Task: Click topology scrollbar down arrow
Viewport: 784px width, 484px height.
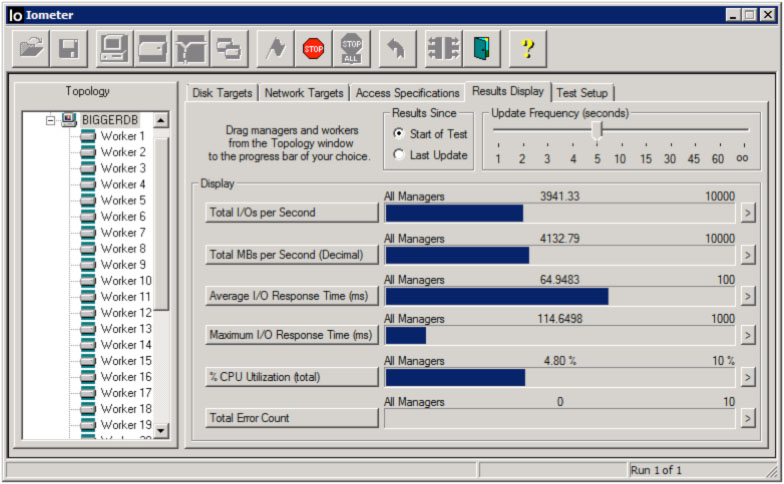Action: tap(160, 430)
